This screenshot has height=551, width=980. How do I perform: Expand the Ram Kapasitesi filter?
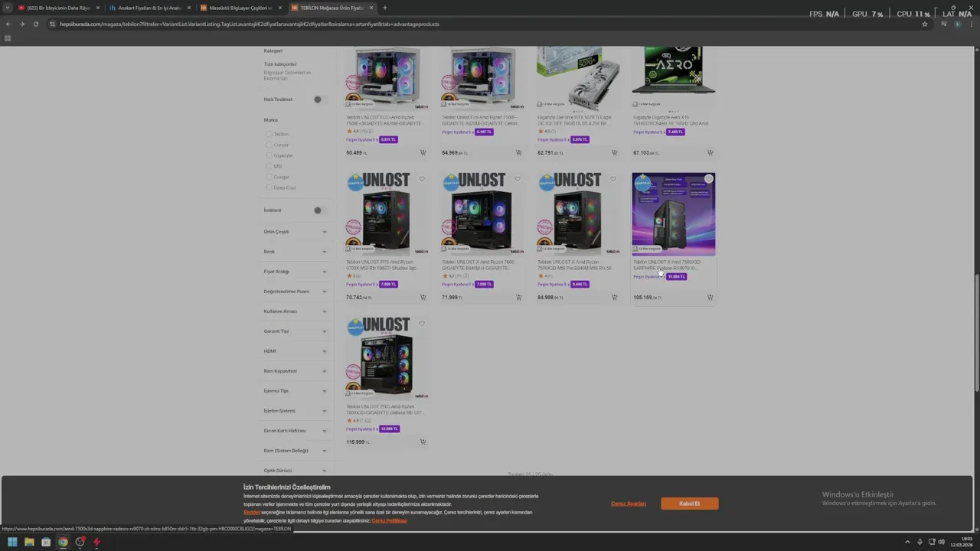pos(296,371)
